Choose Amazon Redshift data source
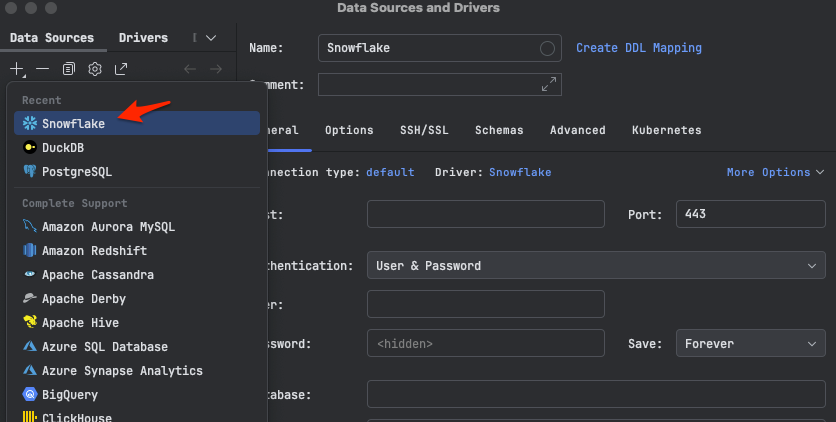Image resolution: width=836 pixels, height=422 pixels. (x=137, y=250)
